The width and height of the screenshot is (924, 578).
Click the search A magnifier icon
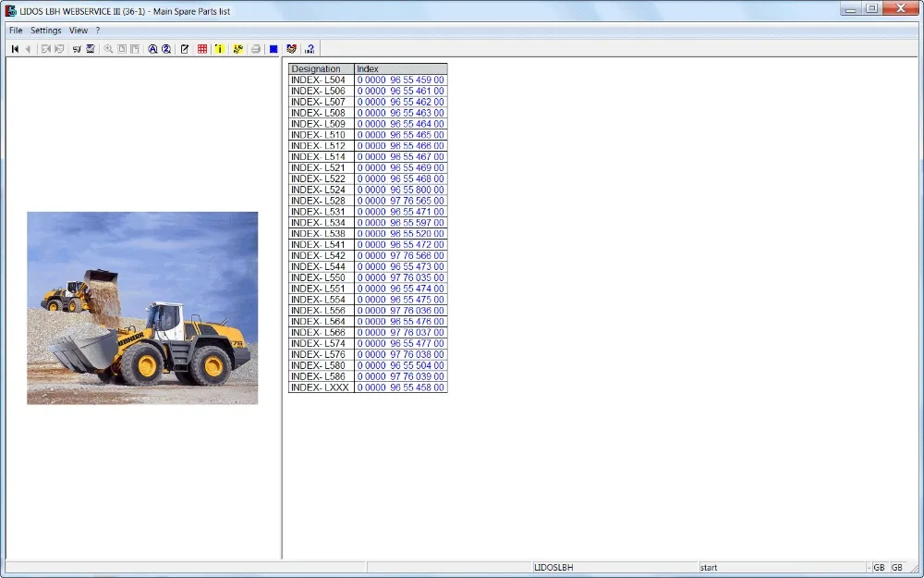[152, 49]
